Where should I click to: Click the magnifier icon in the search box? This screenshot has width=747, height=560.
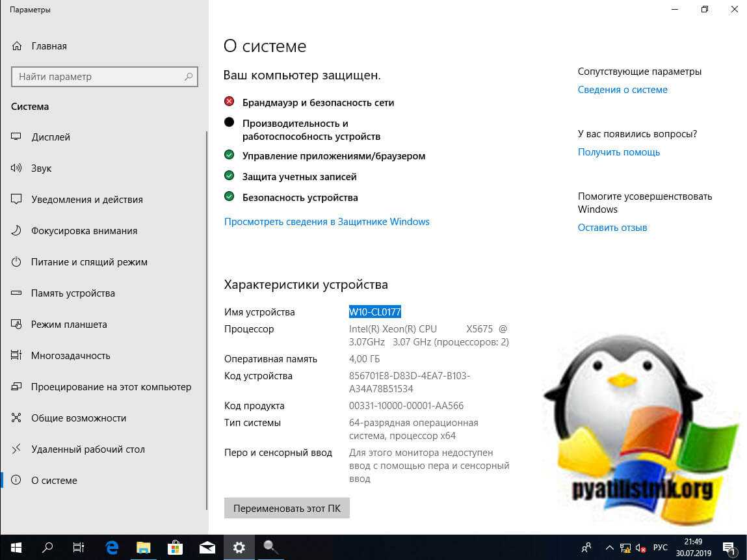point(189,77)
